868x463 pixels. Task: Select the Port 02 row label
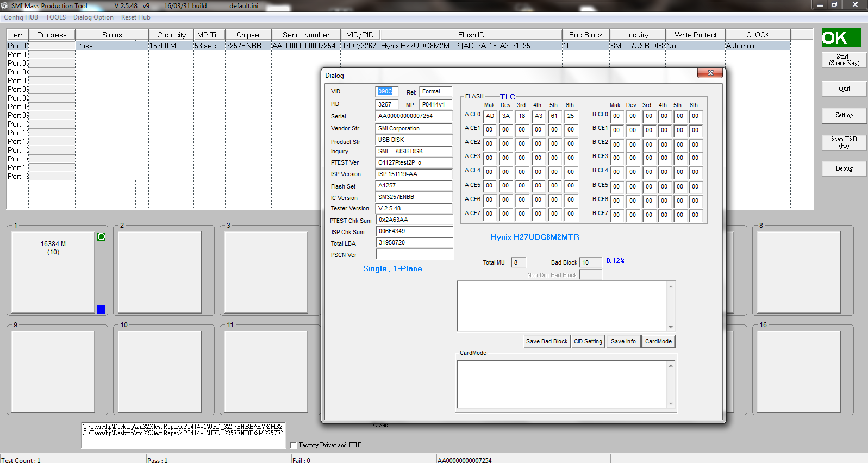coord(18,54)
